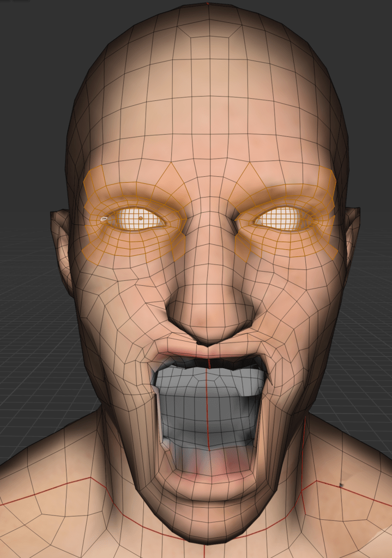The width and height of the screenshot is (392, 558).
Task: Click the small dark dot on right shoulder
Action: [341, 484]
